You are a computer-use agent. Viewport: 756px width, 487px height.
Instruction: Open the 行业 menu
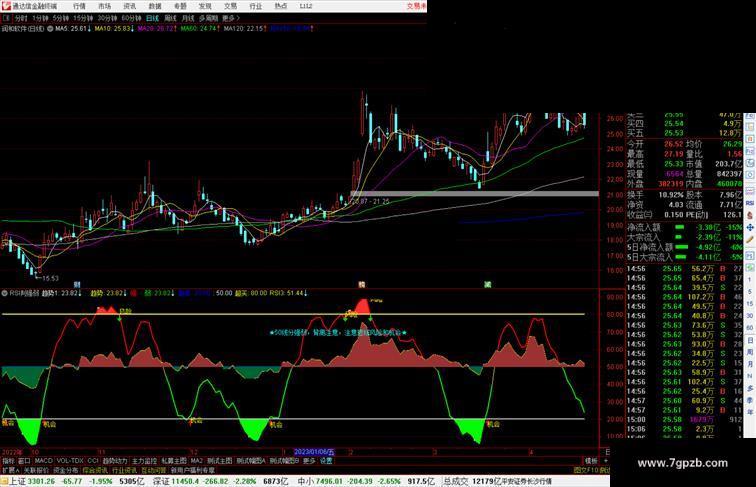(256, 6)
